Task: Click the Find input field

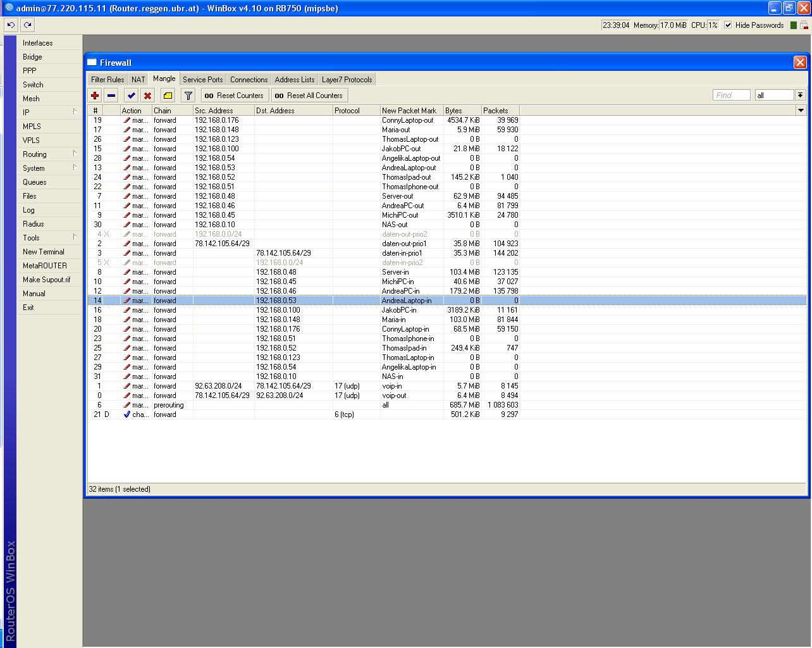Action: (x=732, y=95)
